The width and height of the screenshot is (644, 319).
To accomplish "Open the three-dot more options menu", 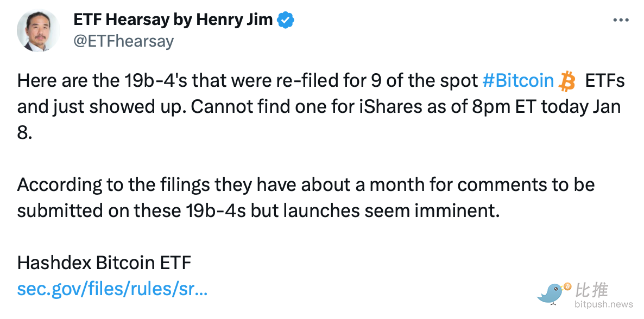I will click(621, 20).
